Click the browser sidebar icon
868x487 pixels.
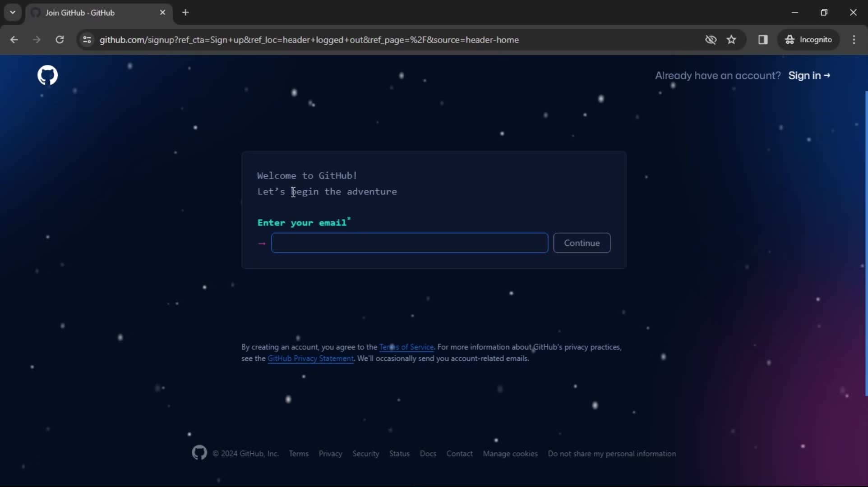point(763,40)
